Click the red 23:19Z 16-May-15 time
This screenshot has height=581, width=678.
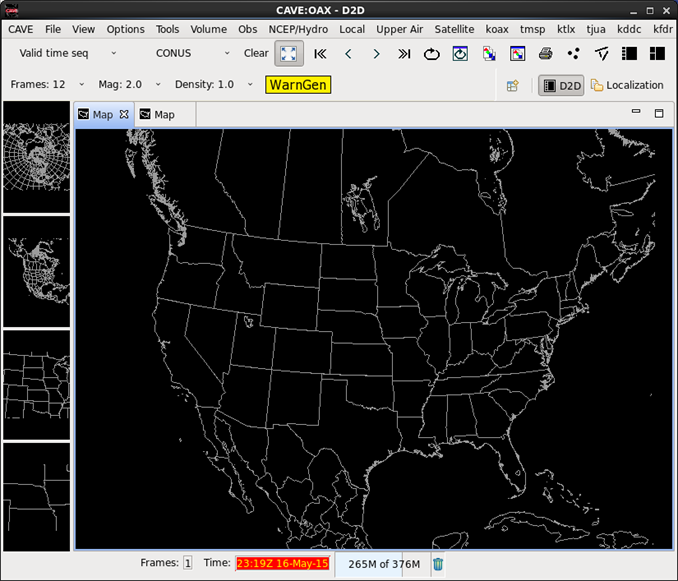(x=282, y=563)
